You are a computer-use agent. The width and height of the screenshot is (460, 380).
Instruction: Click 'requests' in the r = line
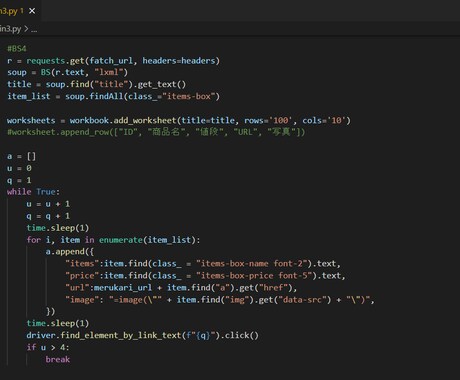[46, 61]
